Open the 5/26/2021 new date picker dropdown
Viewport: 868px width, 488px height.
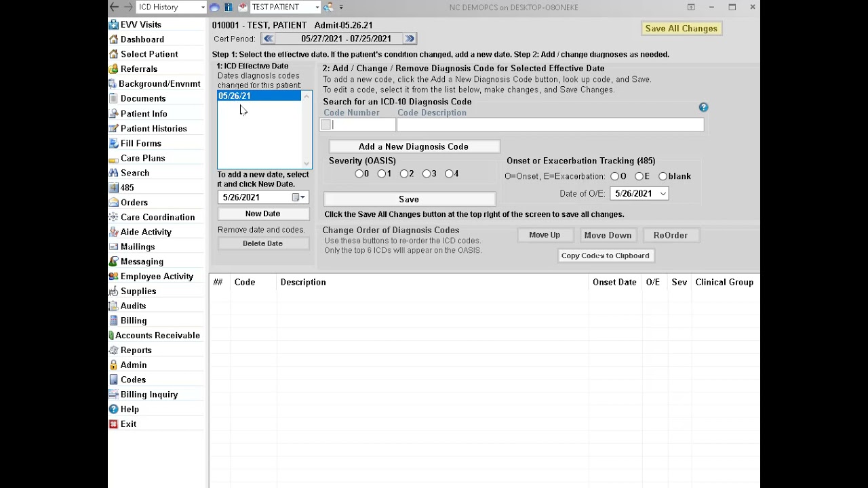click(x=299, y=197)
